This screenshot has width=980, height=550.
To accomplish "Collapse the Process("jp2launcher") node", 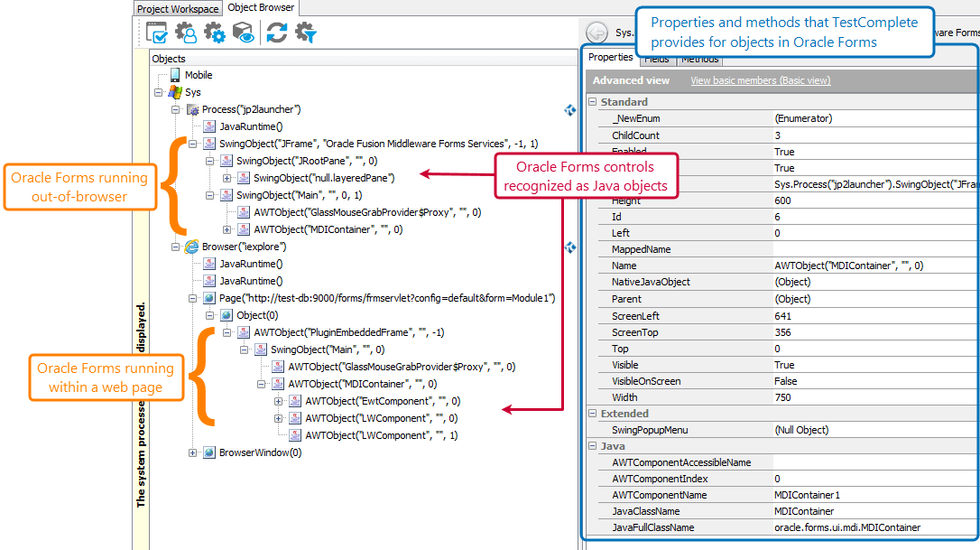I will click(x=176, y=109).
